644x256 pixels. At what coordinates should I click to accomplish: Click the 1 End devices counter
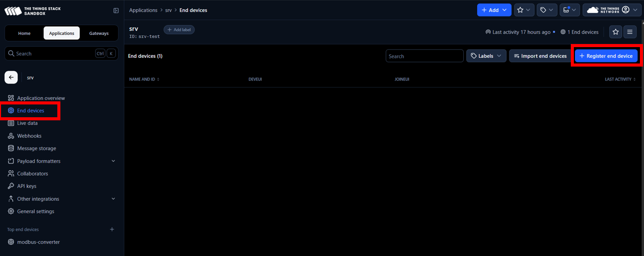pos(579,32)
